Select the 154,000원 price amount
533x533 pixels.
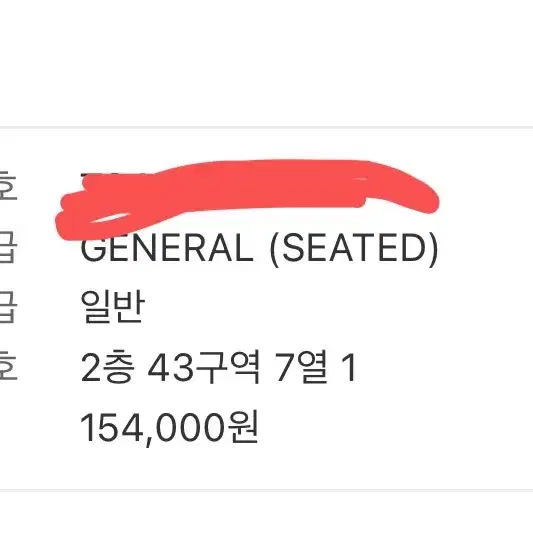point(169,427)
